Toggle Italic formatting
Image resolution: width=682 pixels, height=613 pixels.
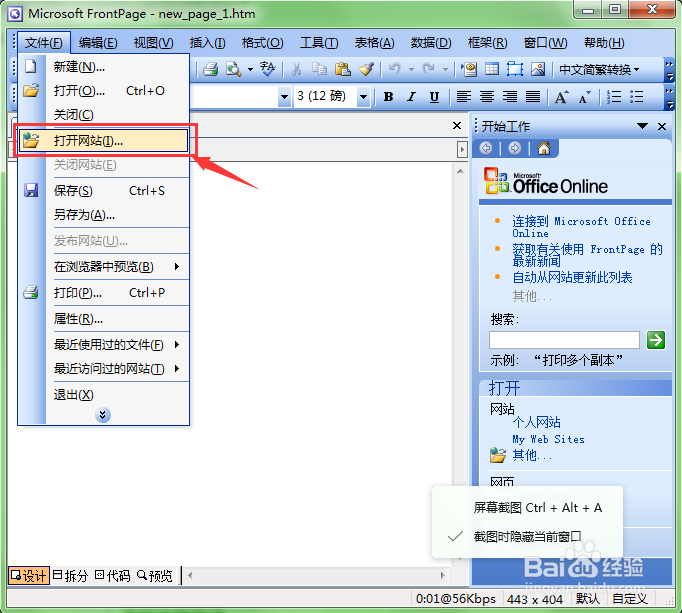tap(411, 97)
